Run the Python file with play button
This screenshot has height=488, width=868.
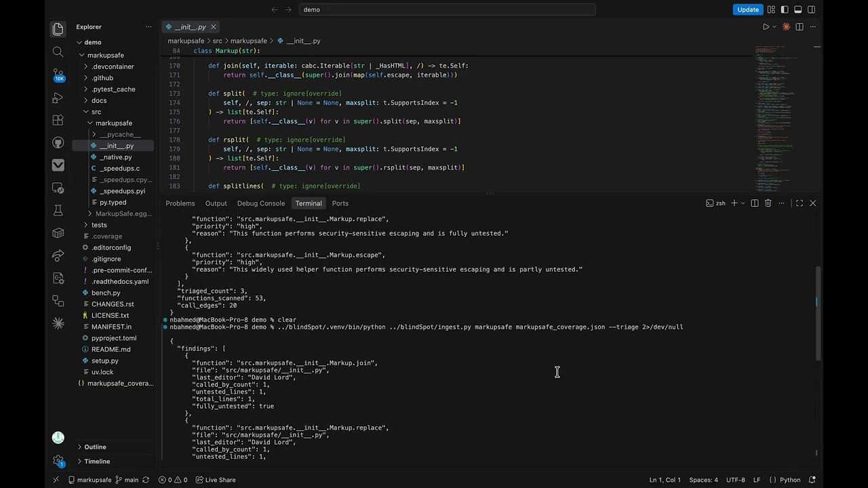[766, 27]
